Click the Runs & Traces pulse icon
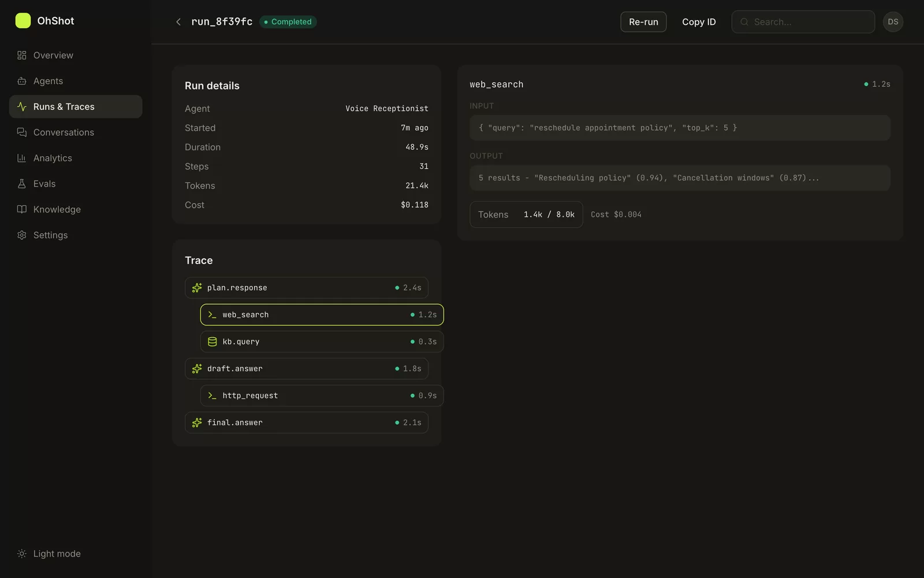 22,107
